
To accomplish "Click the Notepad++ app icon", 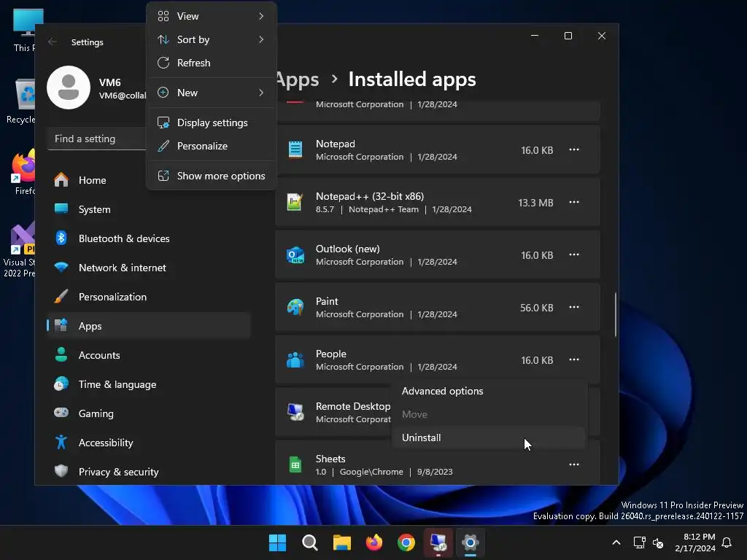I will (x=295, y=202).
